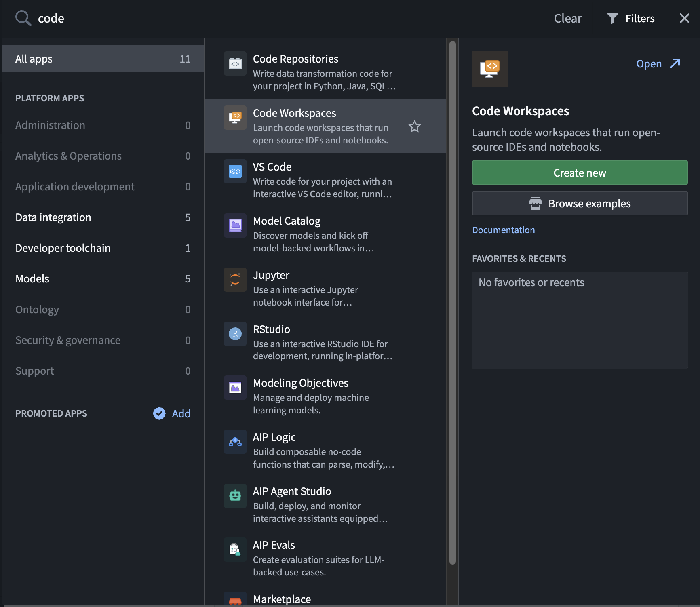This screenshot has width=700, height=607.
Task: Click the Modeling Objectives app icon
Action: (235, 388)
